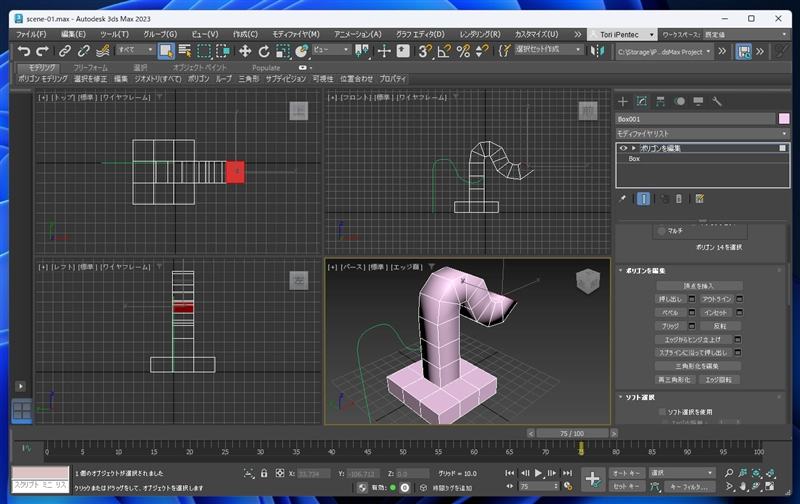Viewport: 800px width, 504px height.
Task: Open the 選択セット作成 dropdown
Action: 548,49
